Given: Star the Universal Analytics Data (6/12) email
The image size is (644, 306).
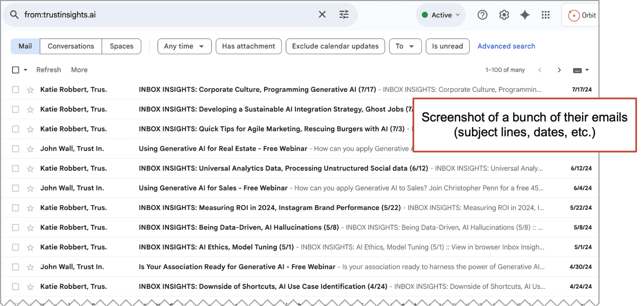Looking at the screenshot, I should coord(30,169).
